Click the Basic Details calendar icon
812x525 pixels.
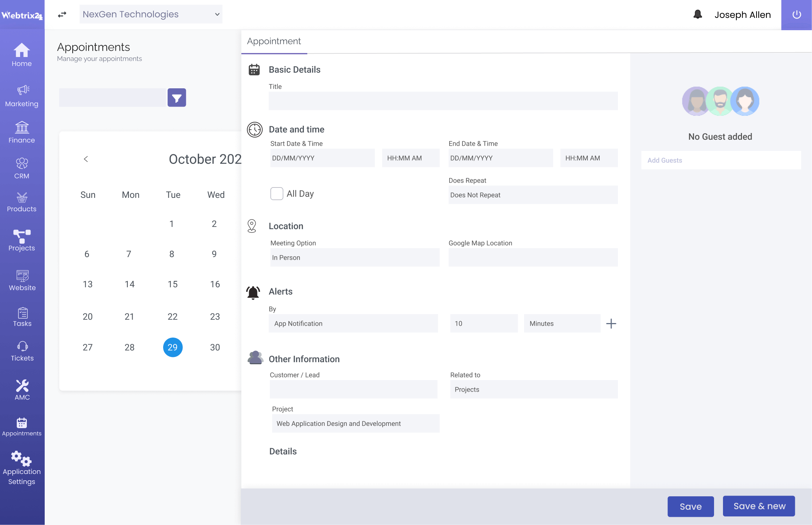[x=254, y=70]
